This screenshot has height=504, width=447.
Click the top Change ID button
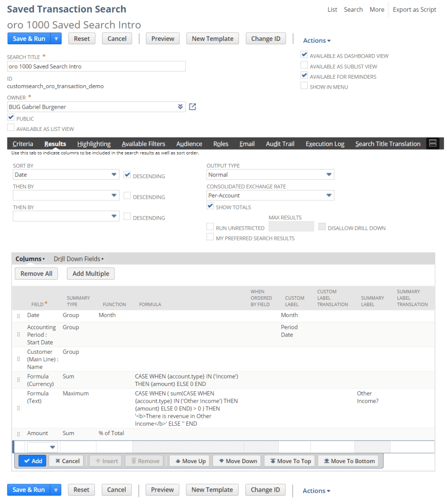tap(266, 38)
